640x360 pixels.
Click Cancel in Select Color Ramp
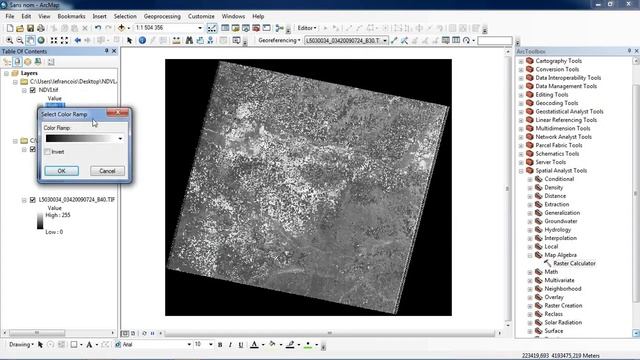click(107, 171)
